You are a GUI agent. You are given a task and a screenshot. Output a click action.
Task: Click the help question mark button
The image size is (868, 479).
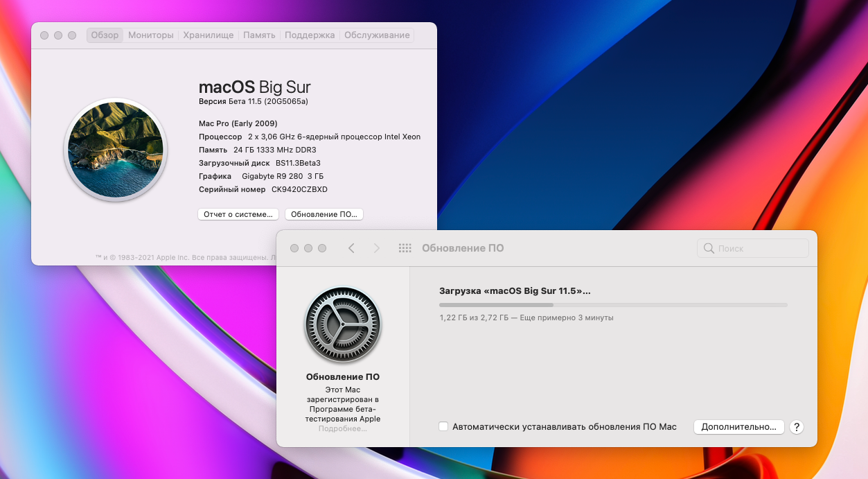pyautogui.click(x=797, y=427)
